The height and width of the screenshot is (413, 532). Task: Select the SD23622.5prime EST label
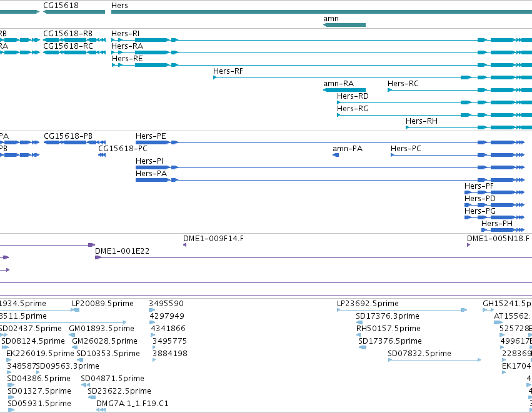(x=119, y=391)
